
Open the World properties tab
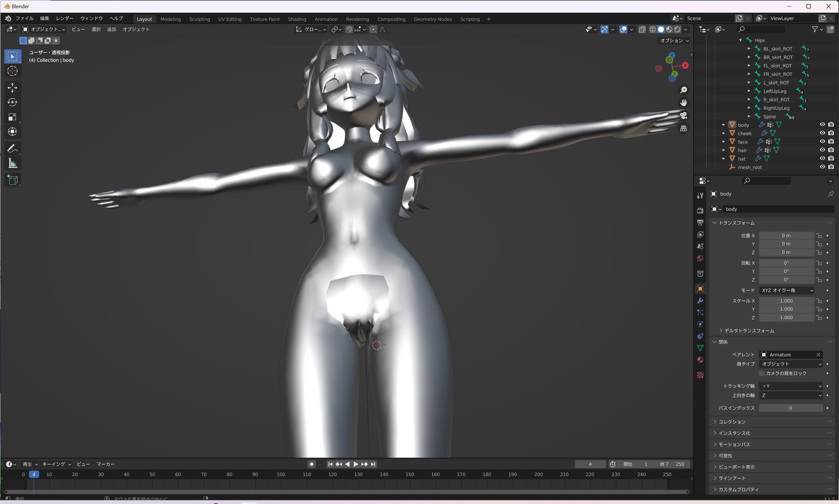(x=700, y=259)
